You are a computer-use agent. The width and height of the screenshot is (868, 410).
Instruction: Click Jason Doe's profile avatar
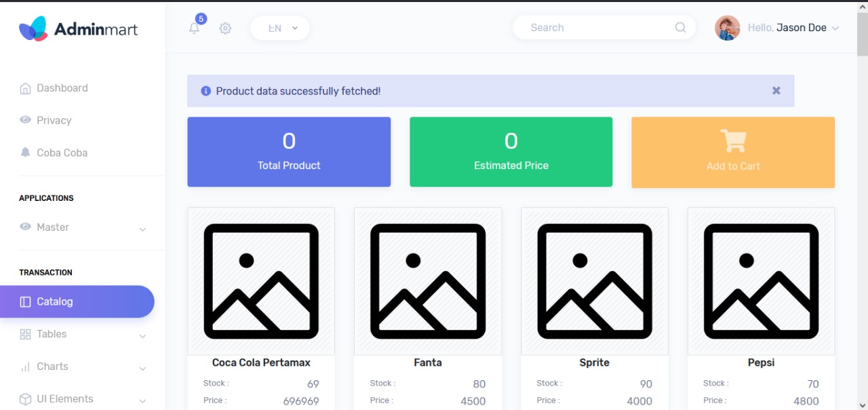tap(728, 28)
